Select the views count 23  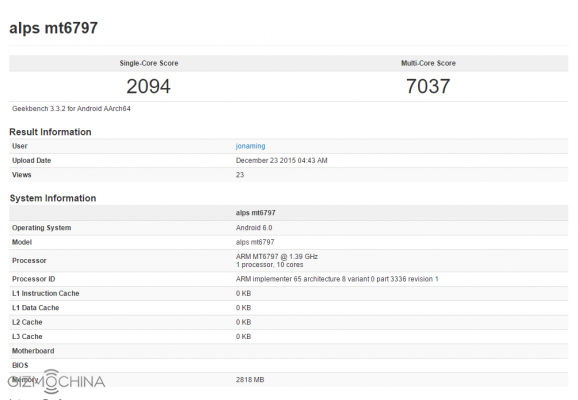tap(240, 175)
